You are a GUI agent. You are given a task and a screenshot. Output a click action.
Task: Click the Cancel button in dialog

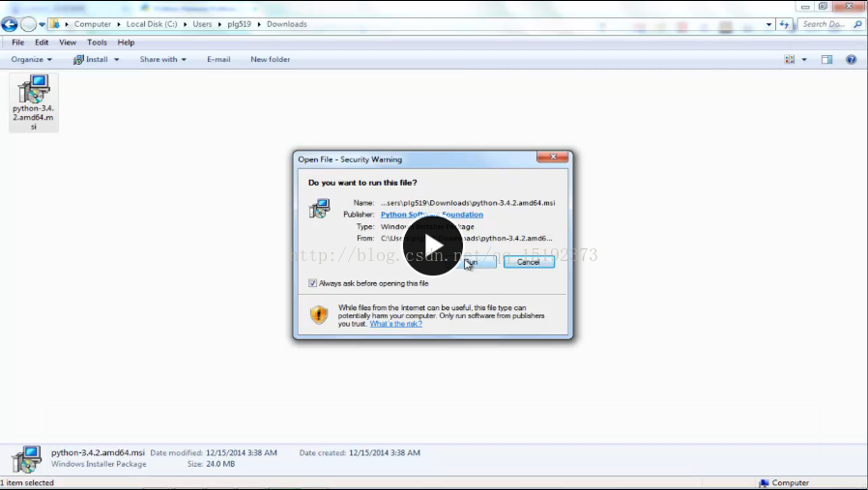pos(529,262)
